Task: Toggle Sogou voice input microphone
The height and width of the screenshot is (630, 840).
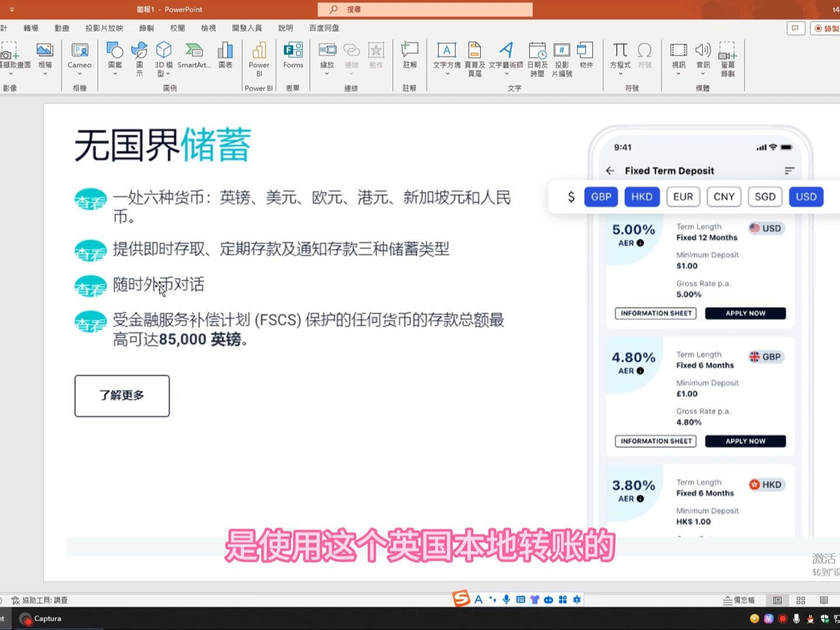Action: pos(506,600)
